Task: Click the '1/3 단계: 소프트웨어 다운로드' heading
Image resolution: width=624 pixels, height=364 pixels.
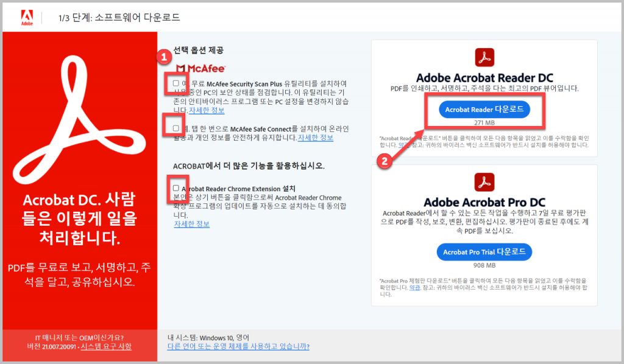Action: point(119,18)
